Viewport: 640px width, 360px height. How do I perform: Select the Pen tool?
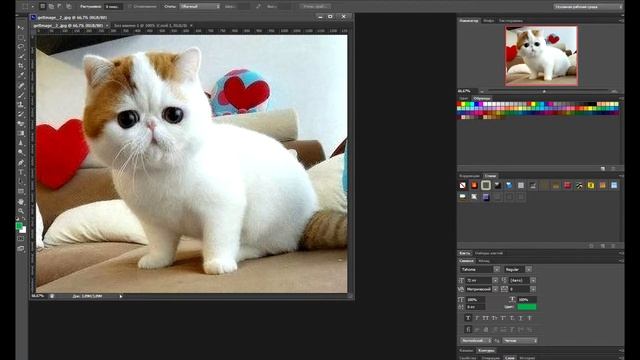pyautogui.click(x=21, y=162)
